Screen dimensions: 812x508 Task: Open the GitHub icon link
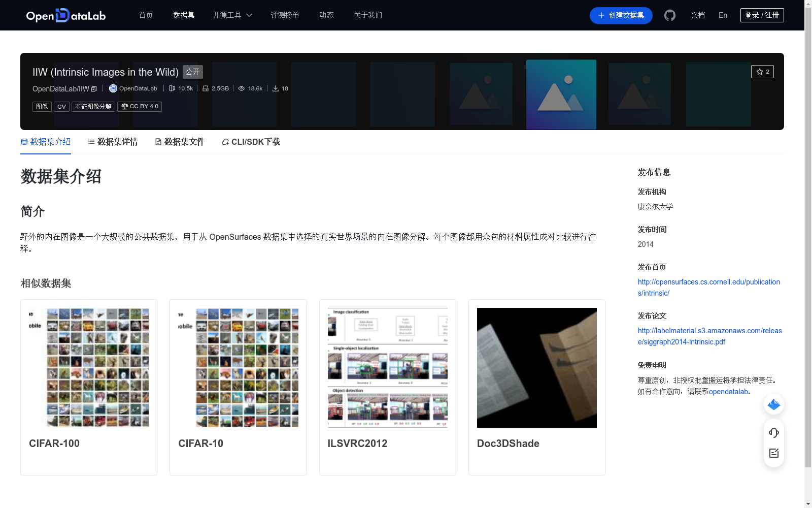[x=670, y=15]
